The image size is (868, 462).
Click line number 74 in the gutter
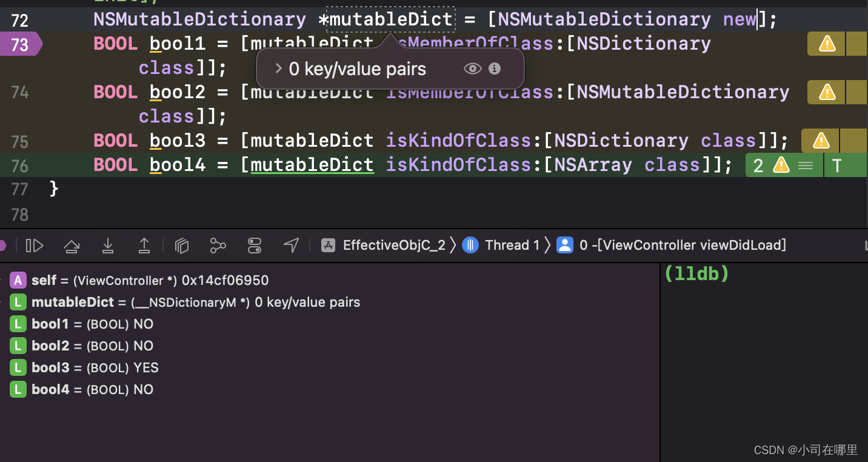tap(20, 93)
